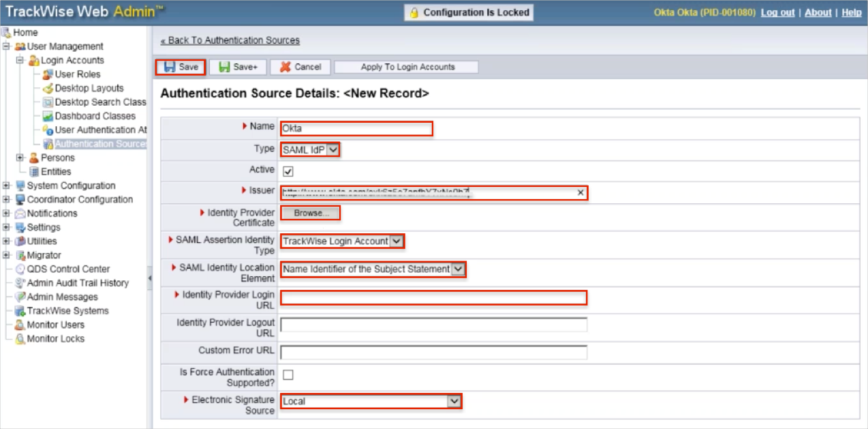
Task: Click the Cancel button with red X
Action: 300,67
